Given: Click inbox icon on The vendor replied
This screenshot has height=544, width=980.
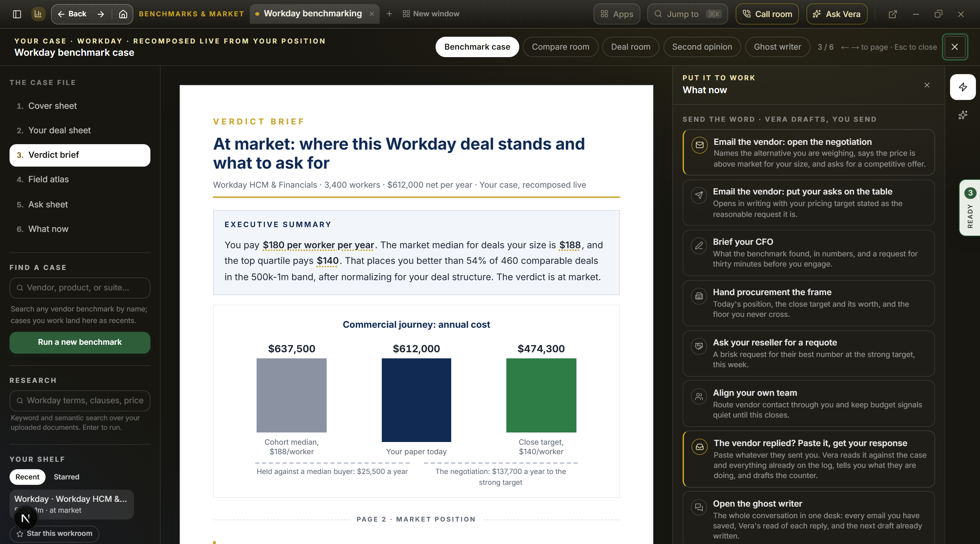Looking at the screenshot, I should 700,447.
